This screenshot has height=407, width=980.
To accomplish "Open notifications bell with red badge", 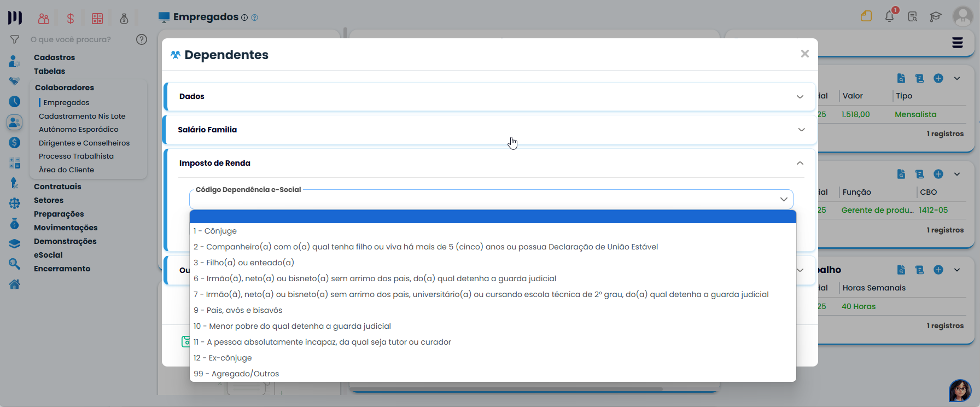I will coord(890,15).
